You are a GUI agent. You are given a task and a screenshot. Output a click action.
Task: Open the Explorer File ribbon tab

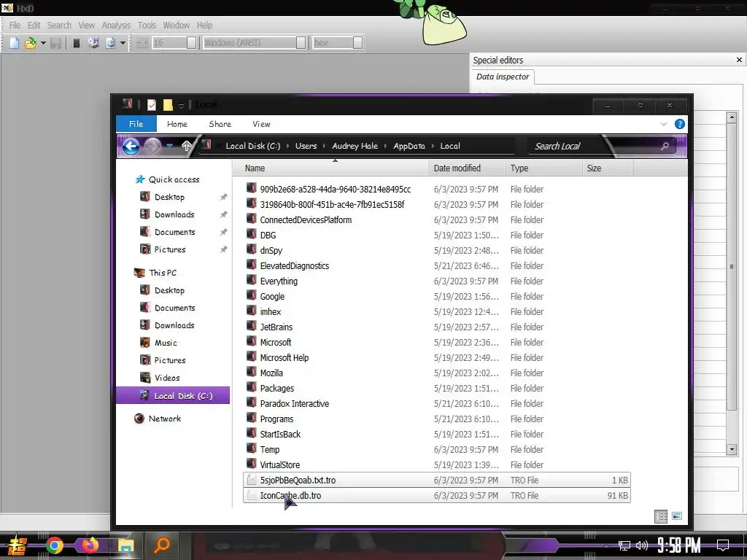coord(136,124)
